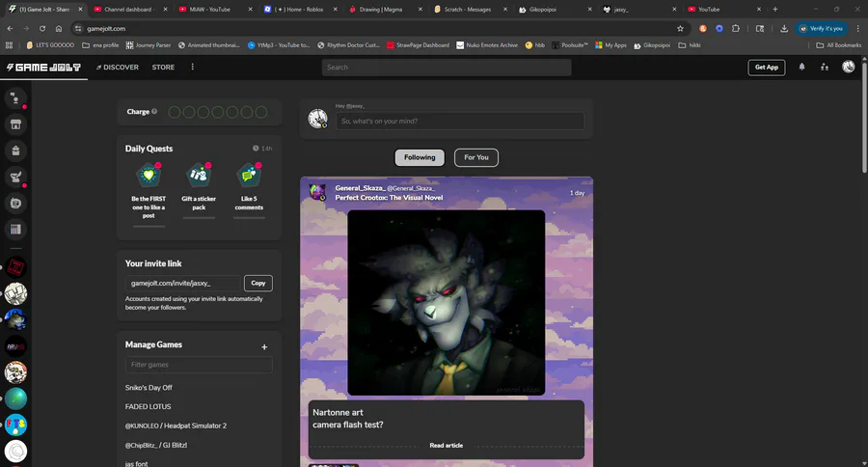Copy your invite link
868x467 pixels.
[258, 283]
